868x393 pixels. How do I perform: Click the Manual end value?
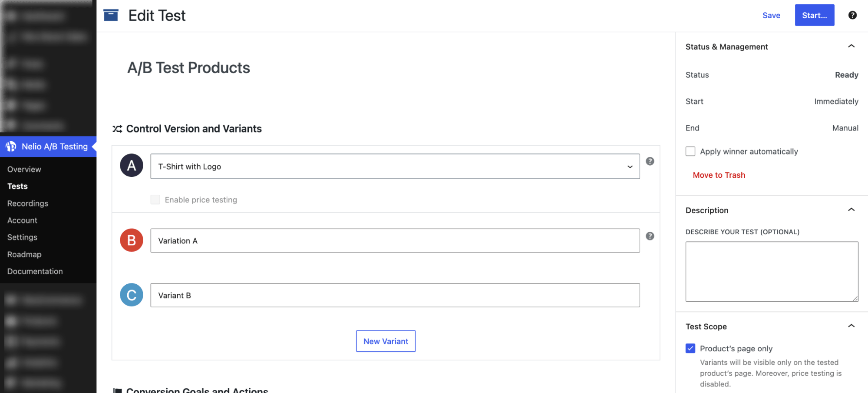pyautogui.click(x=845, y=128)
